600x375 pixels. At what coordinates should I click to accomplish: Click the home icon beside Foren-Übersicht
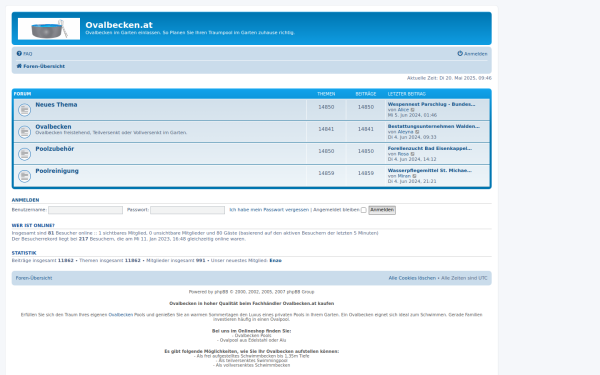(19, 66)
